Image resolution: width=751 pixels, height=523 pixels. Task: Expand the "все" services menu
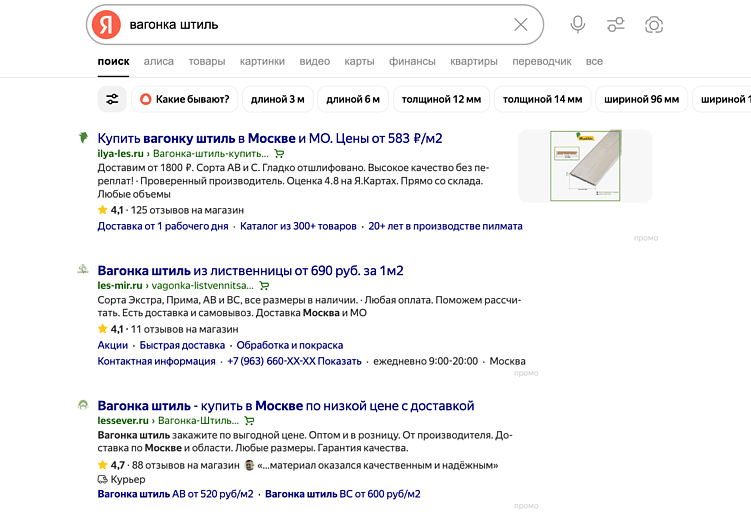(594, 62)
